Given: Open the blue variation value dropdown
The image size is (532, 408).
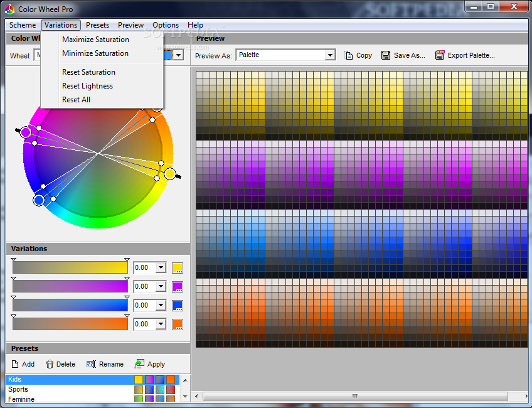Looking at the screenshot, I should coord(161,306).
